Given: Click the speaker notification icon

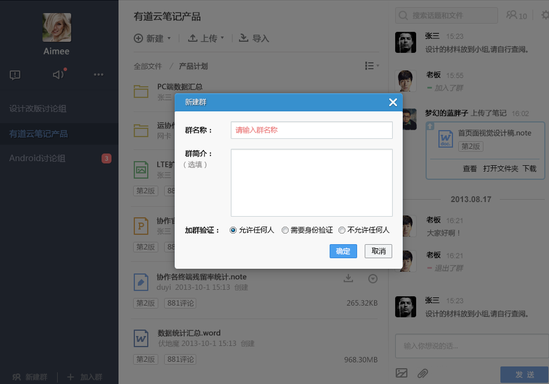Looking at the screenshot, I should coord(58,74).
